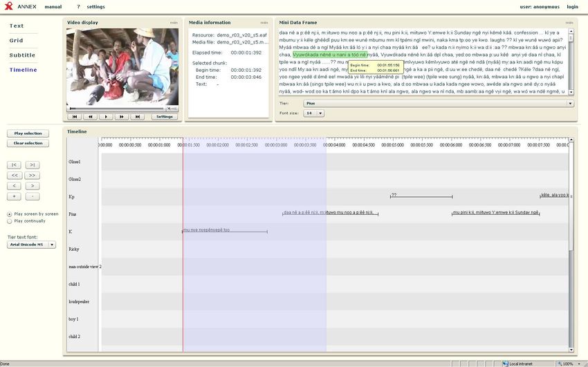Go to first annotation |< button
This screenshot has width=588, height=367.
14,164
